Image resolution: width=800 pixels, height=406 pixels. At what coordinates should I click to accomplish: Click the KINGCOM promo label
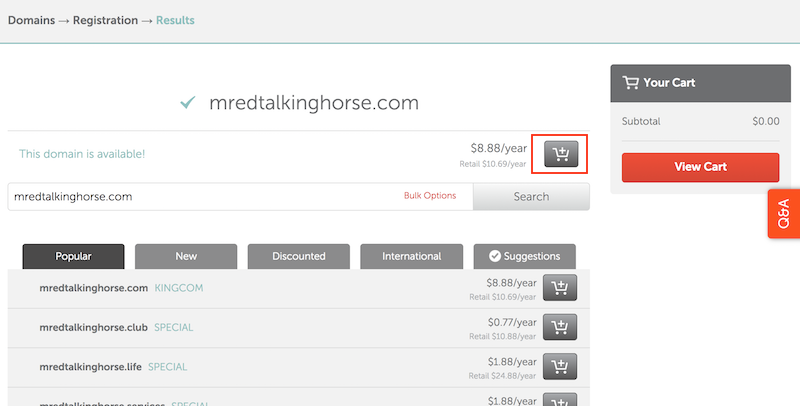pos(179,288)
